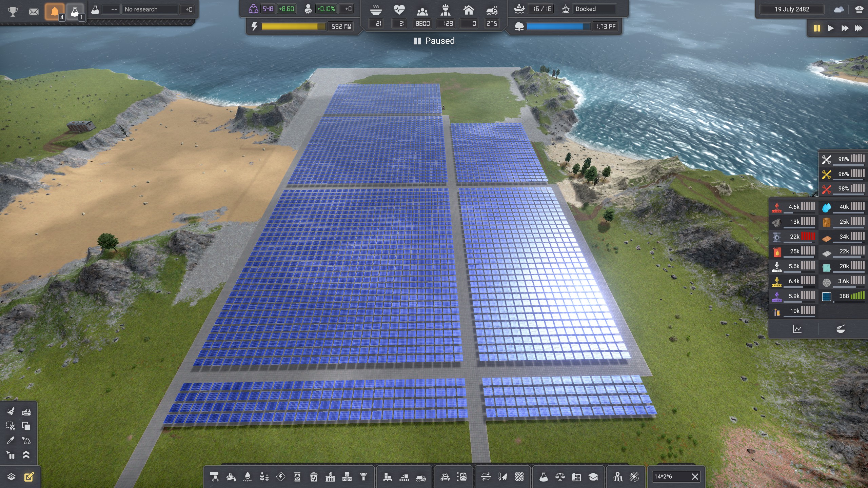Select the pause-buildings cursor tool
Screen dimensions: 868x488
click(11, 455)
